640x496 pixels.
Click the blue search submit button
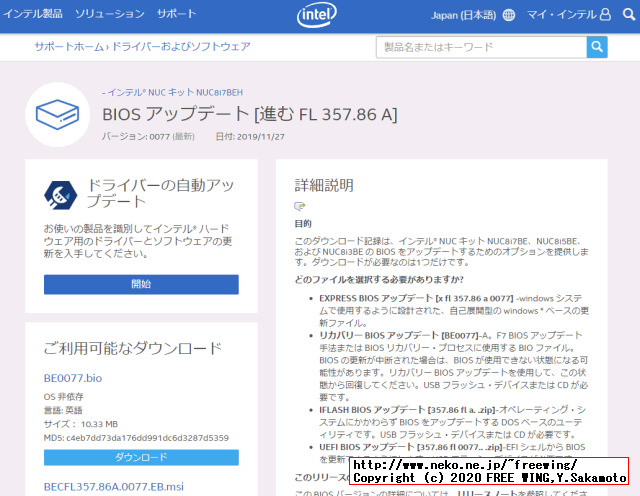pyautogui.click(x=597, y=47)
